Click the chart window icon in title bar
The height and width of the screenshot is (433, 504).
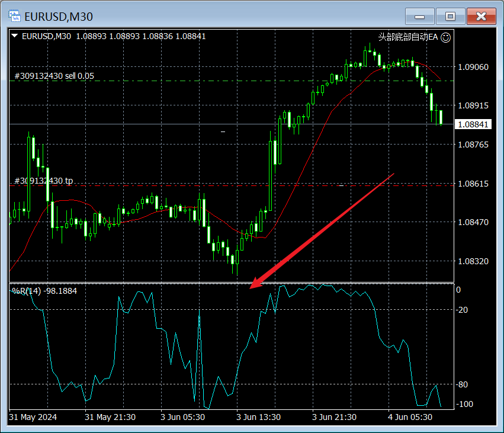point(14,17)
